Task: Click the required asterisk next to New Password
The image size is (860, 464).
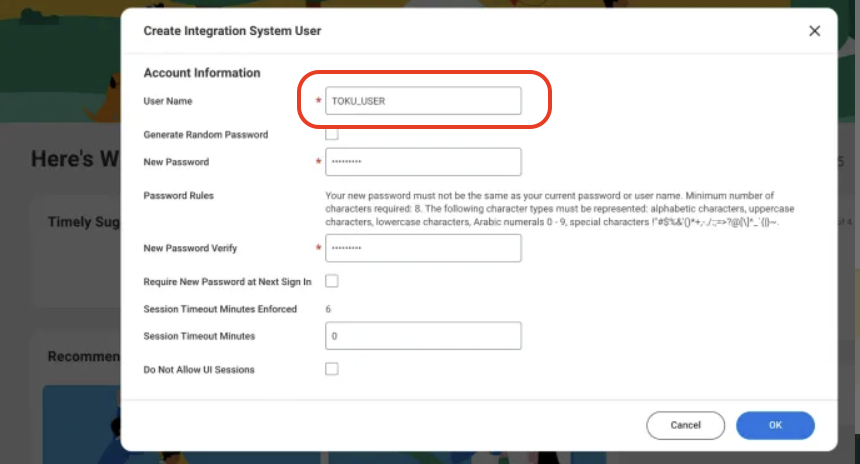Action: click(x=318, y=161)
